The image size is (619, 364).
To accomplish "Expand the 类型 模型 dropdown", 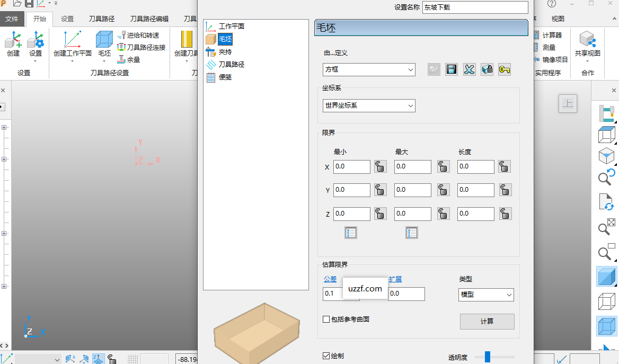I will 486,295.
